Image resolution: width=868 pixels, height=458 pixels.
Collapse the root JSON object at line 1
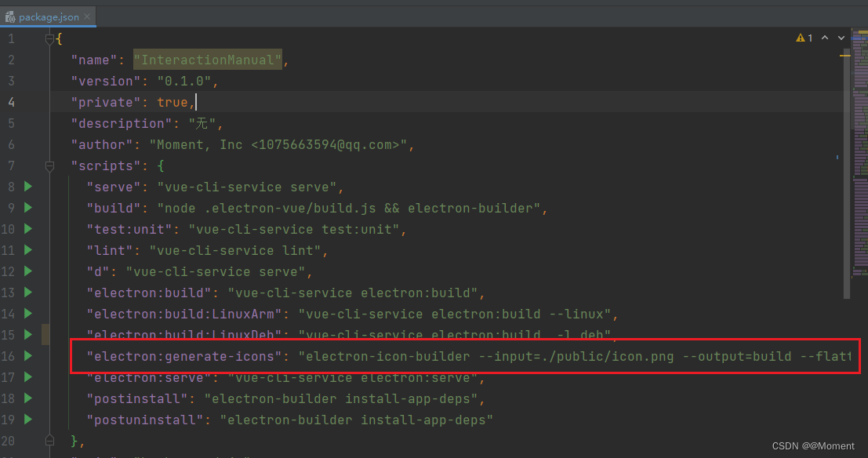click(x=49, y=38)
